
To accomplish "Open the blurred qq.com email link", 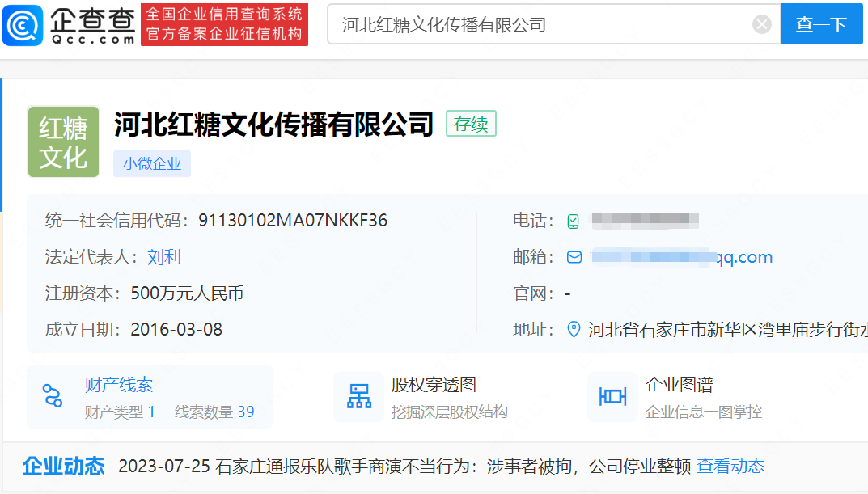I will coord(682,257).
